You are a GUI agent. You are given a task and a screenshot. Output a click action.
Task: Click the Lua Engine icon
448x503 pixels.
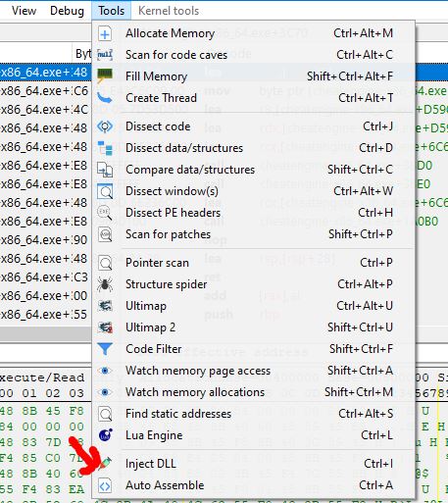tap(105, 435)
